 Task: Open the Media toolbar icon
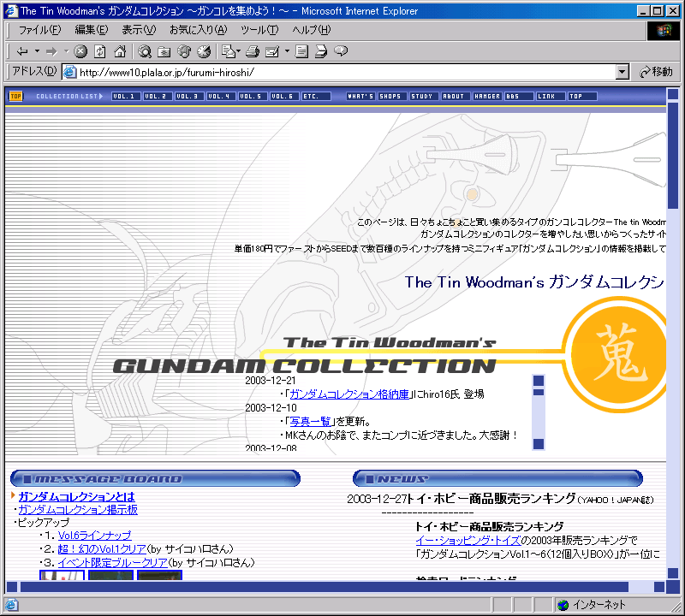click(x=184, y=51)
